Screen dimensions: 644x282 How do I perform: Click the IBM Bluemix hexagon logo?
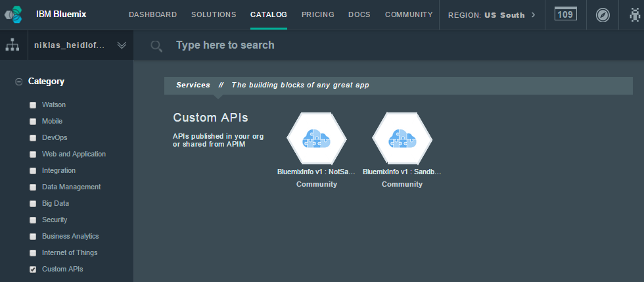pyautogui.click(x=14, y=15)
